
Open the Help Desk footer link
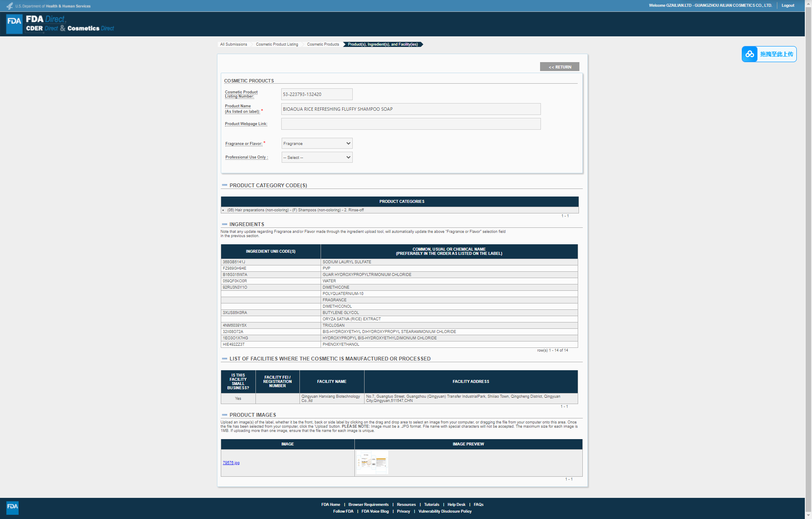[x=456, y=505]
